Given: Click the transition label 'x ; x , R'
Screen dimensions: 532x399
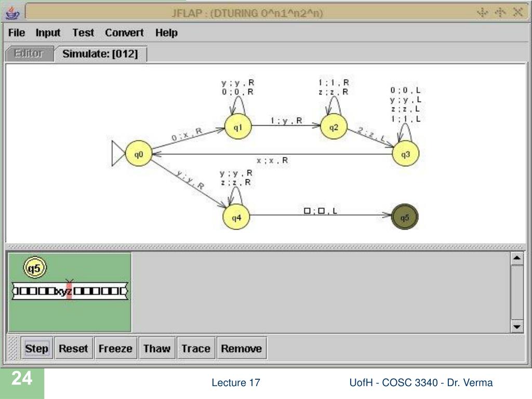Looking at the screenshot, I should (x=272, y=160).
